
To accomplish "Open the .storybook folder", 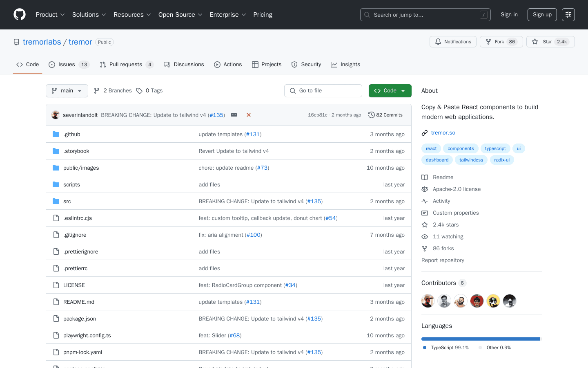I will [x=76, y=151].
